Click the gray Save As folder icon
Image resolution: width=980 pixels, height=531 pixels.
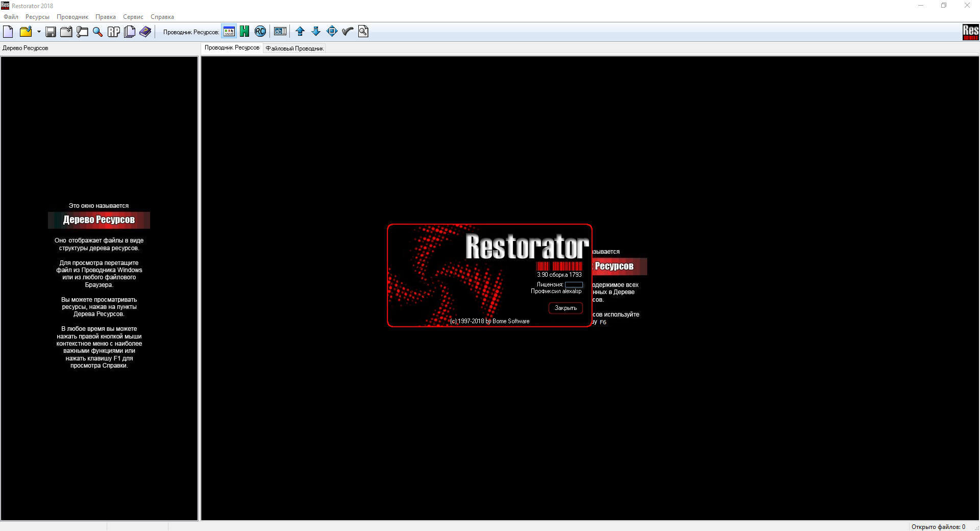[x=66, y=32]
